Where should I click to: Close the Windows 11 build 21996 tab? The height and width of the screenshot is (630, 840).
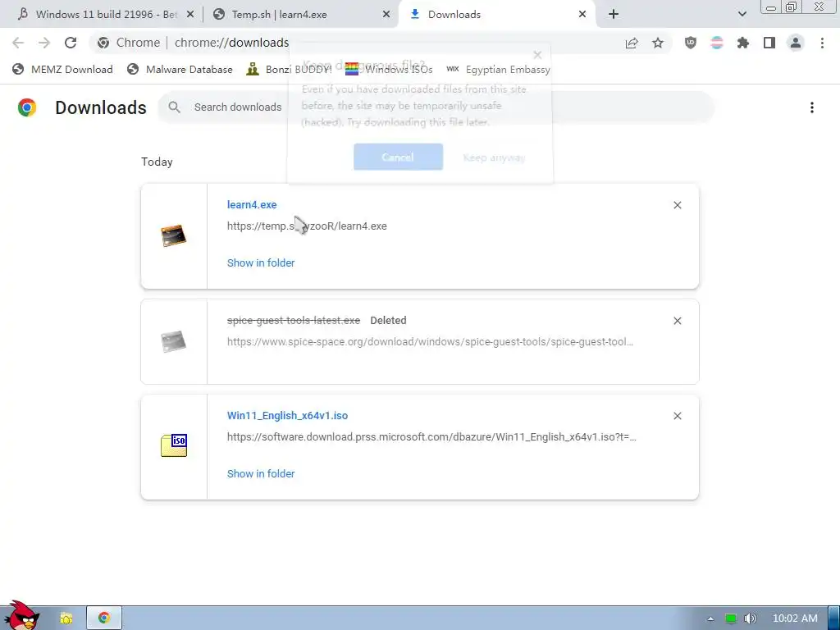(190, 15)
